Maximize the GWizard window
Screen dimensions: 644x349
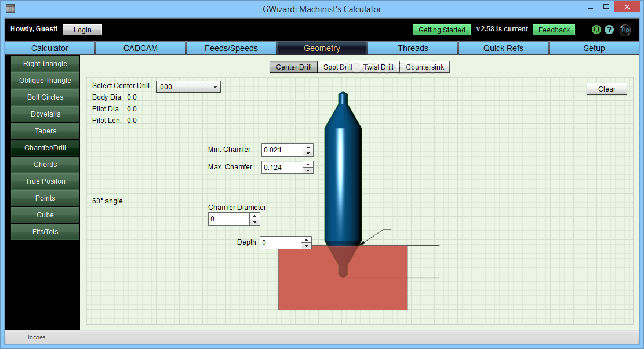(606, 6)
